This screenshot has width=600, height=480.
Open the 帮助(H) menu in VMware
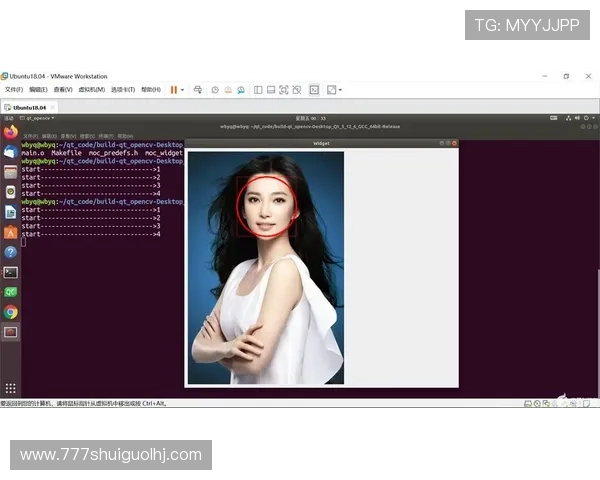click(151, 90)
